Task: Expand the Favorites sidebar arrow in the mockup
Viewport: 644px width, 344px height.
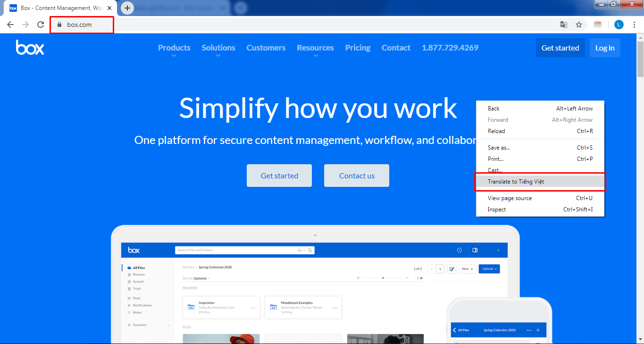Action: tap(169, 325)
